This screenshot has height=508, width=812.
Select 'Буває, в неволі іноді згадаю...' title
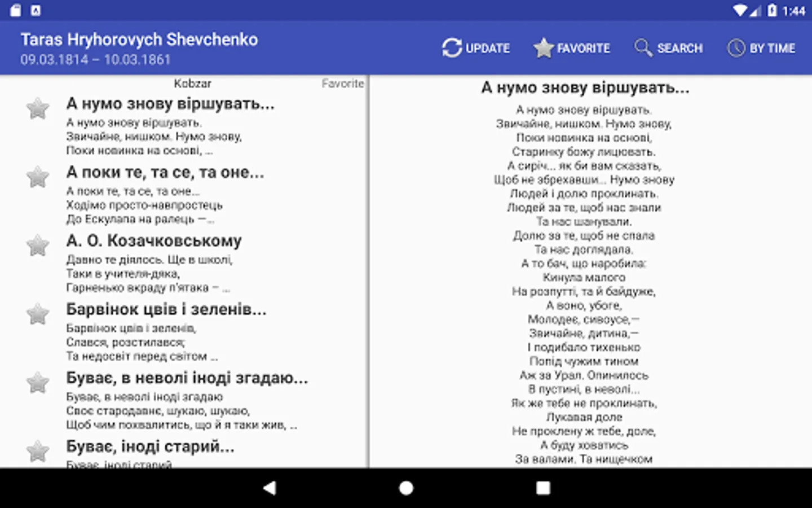point(187,378)
